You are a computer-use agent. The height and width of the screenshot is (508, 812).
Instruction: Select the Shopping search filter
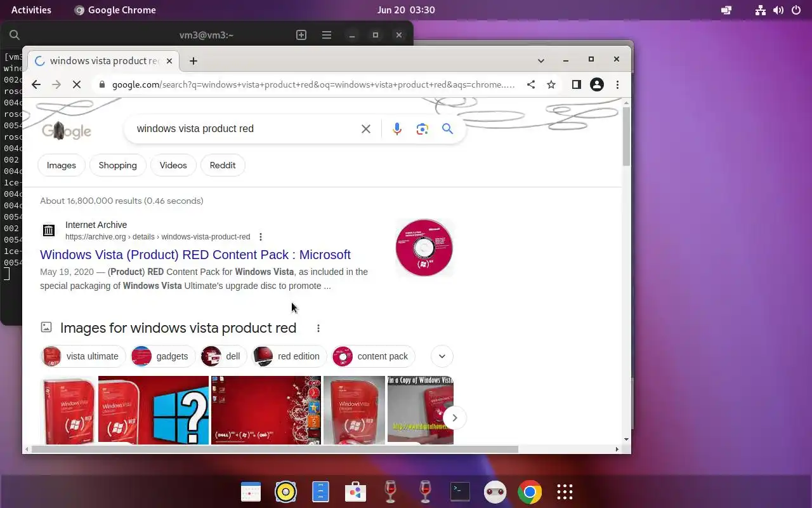point(118,165)
